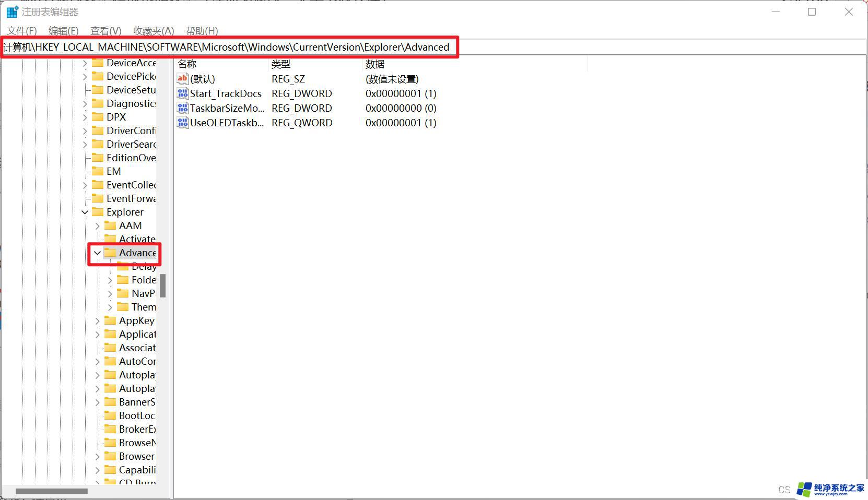
Task: Select the (默认) string value icon
Action: (x=182, y=79)
